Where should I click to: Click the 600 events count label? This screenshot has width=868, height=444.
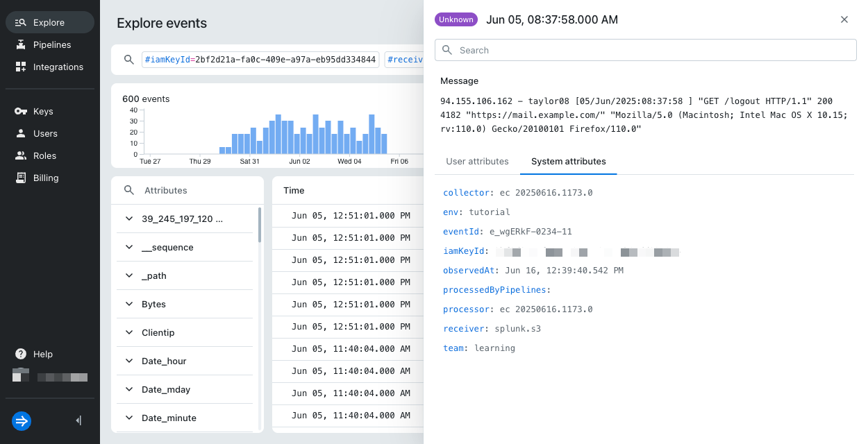(x=146, y=99)
